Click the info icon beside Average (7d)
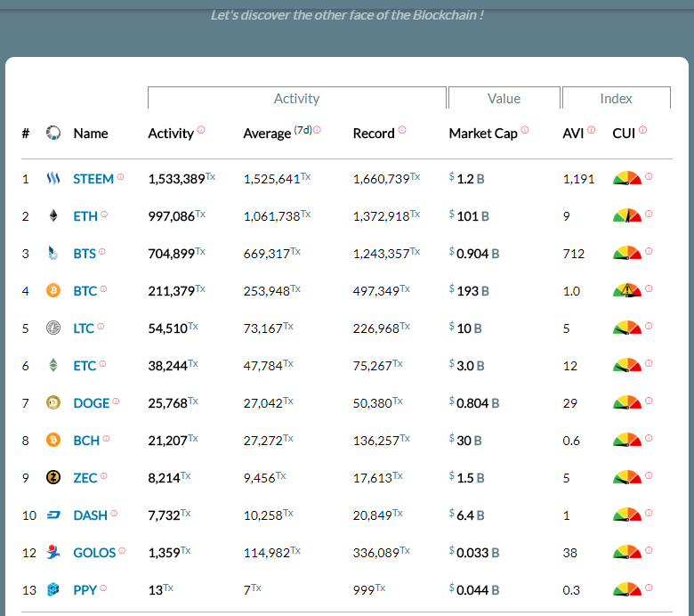 pyautogui.click(x=318, y=130)
